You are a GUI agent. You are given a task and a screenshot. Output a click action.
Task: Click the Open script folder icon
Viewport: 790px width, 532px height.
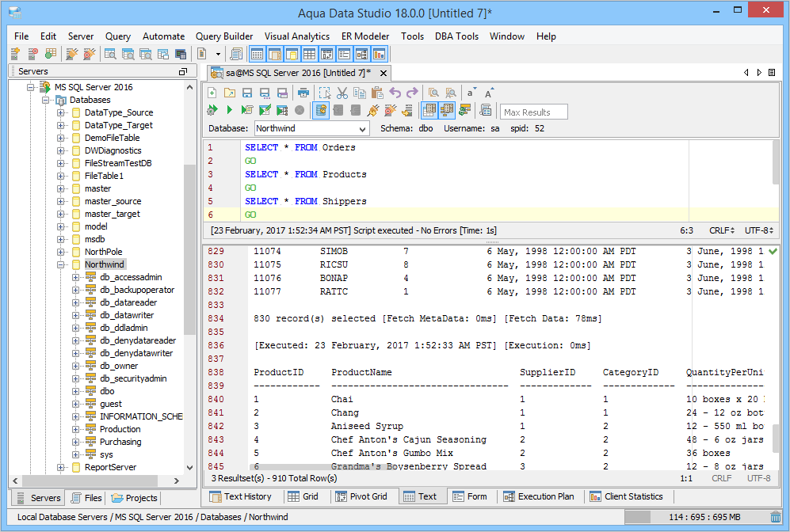pos(229,93)
